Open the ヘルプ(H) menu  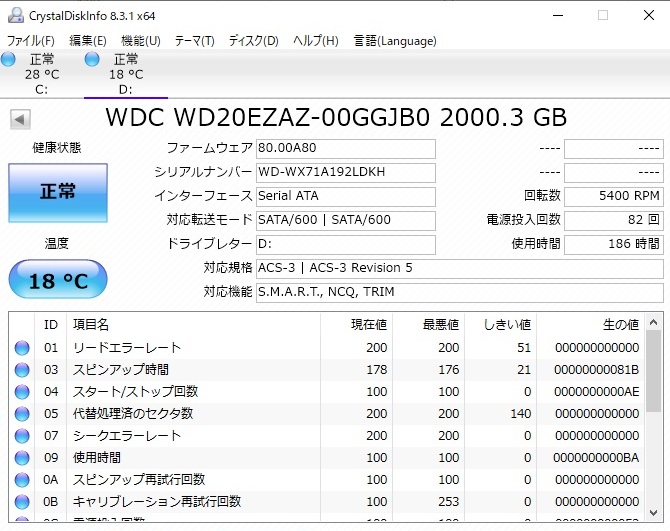point(316,41)
